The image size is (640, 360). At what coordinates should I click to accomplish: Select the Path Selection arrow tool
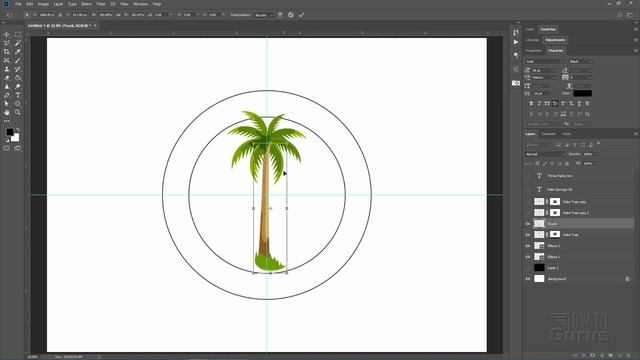point(7,104)
